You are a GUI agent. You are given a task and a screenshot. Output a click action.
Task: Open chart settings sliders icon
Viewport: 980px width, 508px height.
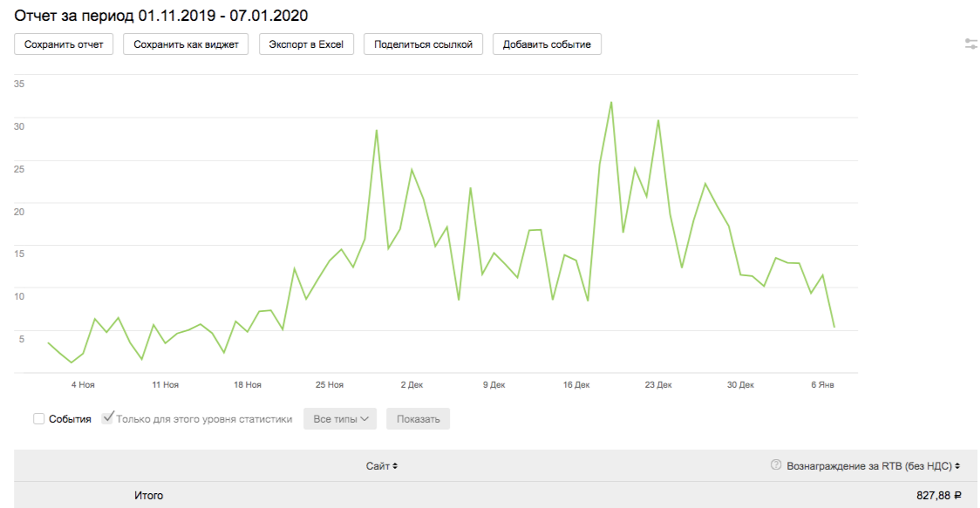[x=970, y=44]
